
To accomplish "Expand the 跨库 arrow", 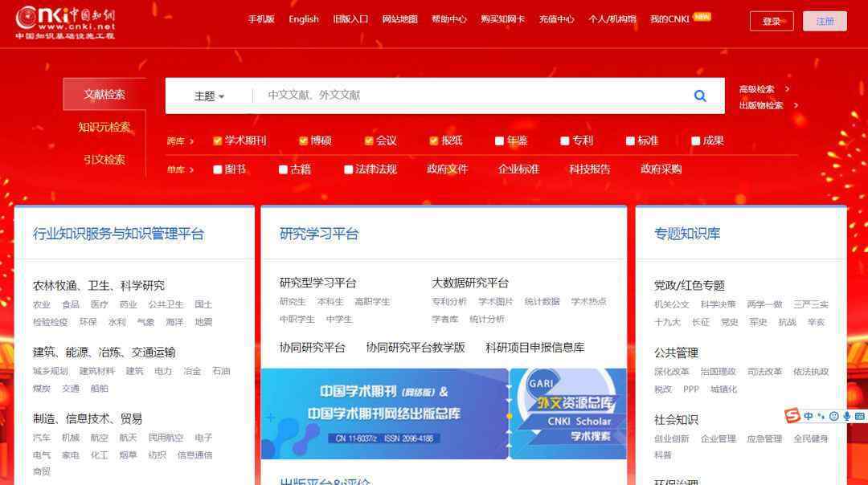I will 191,141.
